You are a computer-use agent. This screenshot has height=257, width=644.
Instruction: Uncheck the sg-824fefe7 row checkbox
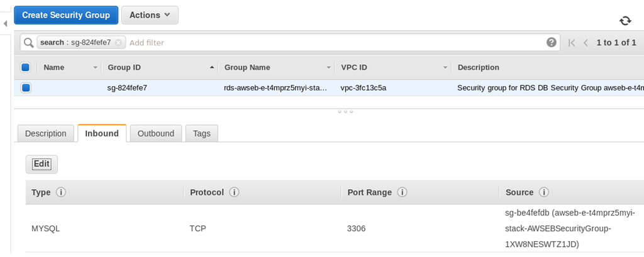[26, 88]
